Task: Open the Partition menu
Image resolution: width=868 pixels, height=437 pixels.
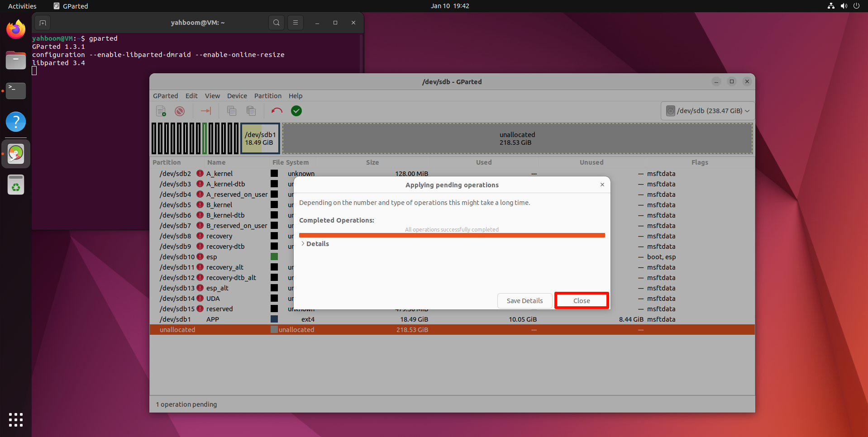Action: tap(267, 96)
